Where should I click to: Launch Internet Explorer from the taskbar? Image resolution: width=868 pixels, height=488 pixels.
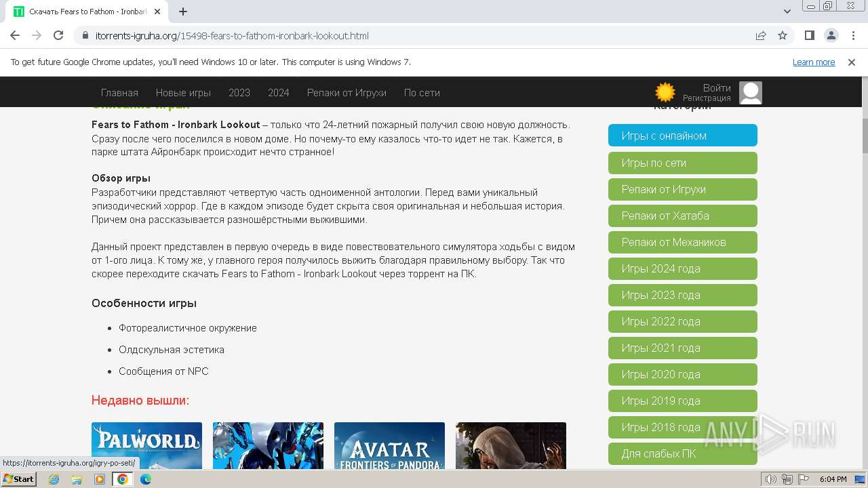point(54,479)
